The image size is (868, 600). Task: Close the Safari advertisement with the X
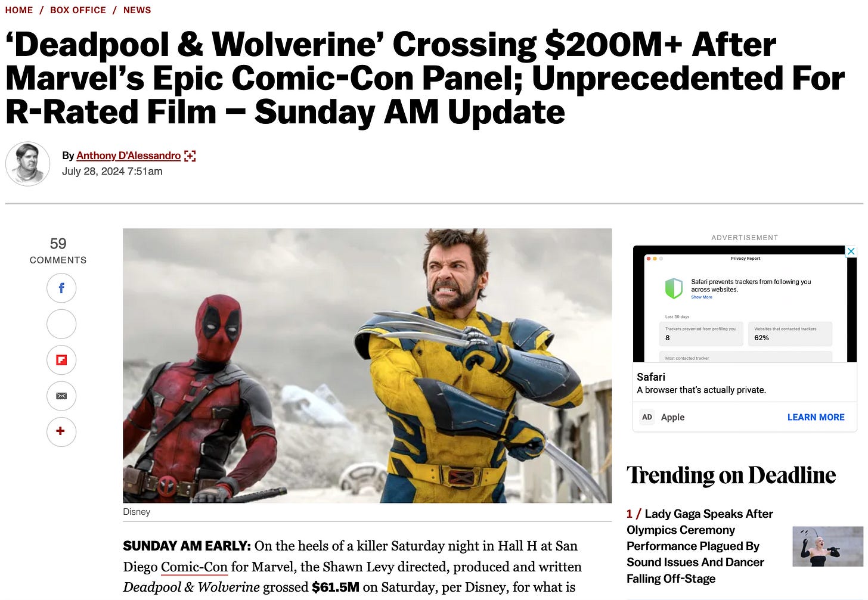click(x=851, y=251)
